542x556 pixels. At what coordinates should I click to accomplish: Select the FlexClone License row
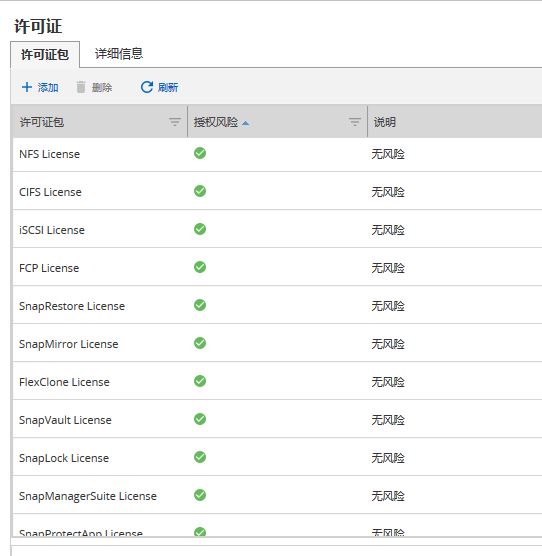point(277,381)
